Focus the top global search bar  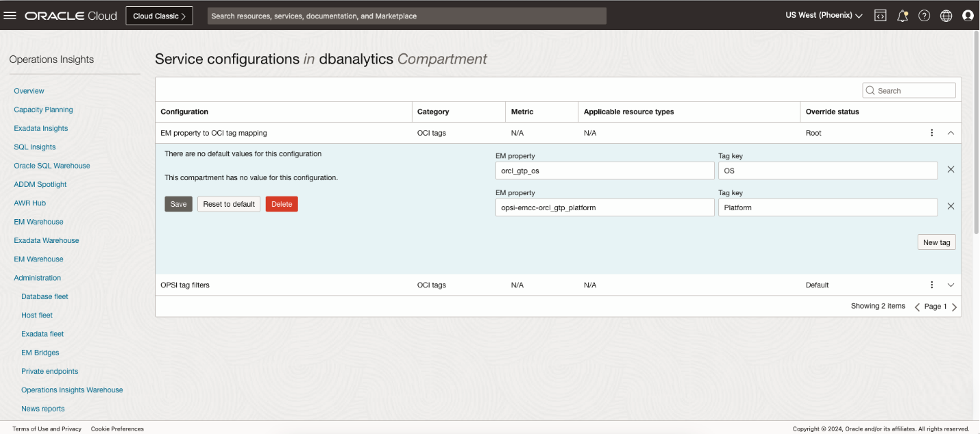pos(407,16)
